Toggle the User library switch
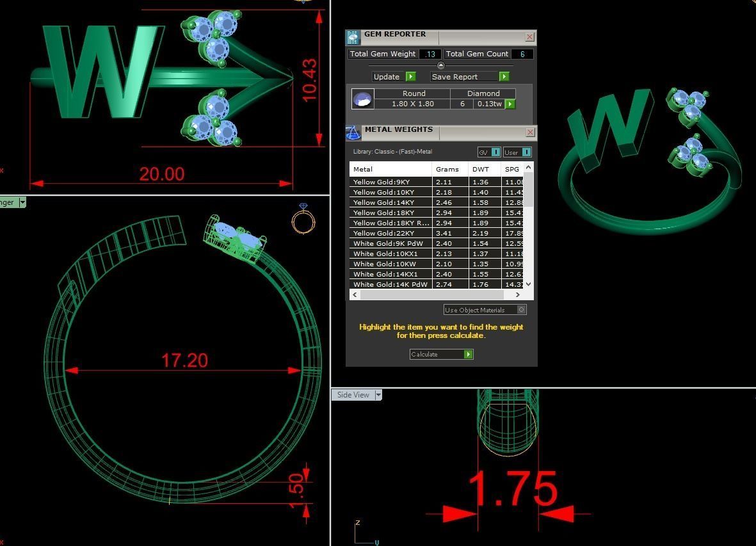This screenshot has width=756, height=546. (x=526, y=152)
